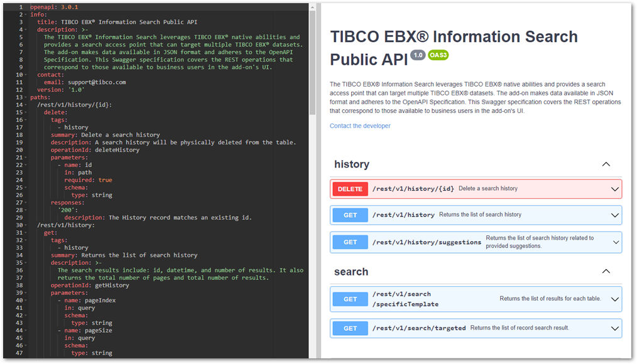Expand the search/targeted operation arrow
637x364 pixels.
[614, 329]
